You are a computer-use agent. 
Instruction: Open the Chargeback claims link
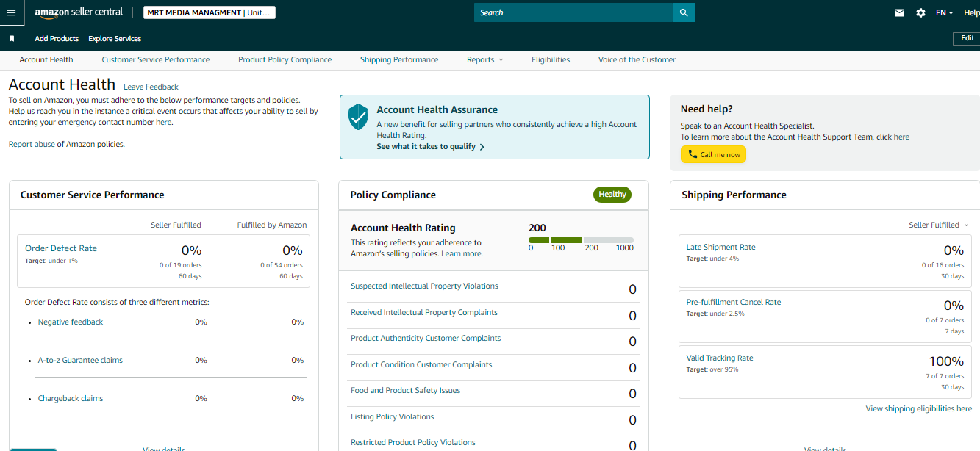point(71,398)
